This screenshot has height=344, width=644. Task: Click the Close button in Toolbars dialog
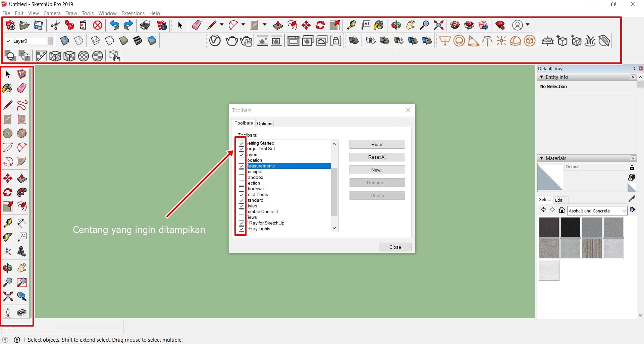(395, 247)
